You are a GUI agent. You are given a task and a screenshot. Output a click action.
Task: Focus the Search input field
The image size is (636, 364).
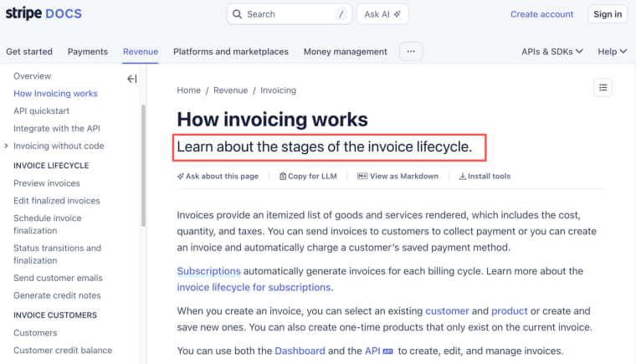click(290, 14)
